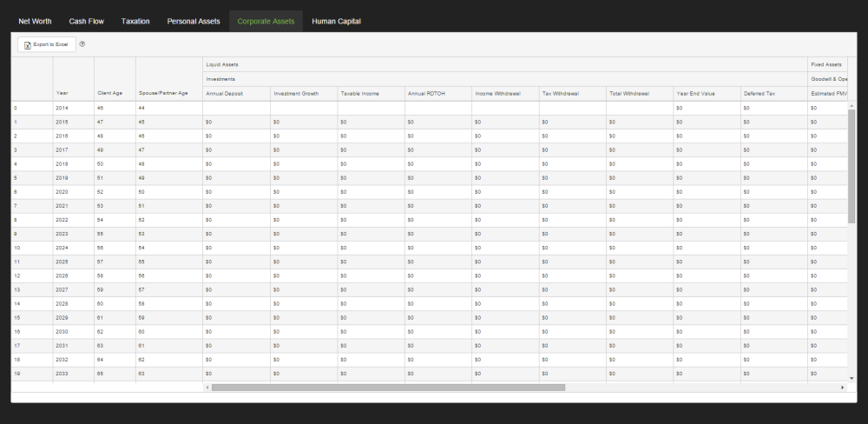Select the Personal Assets tab

(194, 21)
